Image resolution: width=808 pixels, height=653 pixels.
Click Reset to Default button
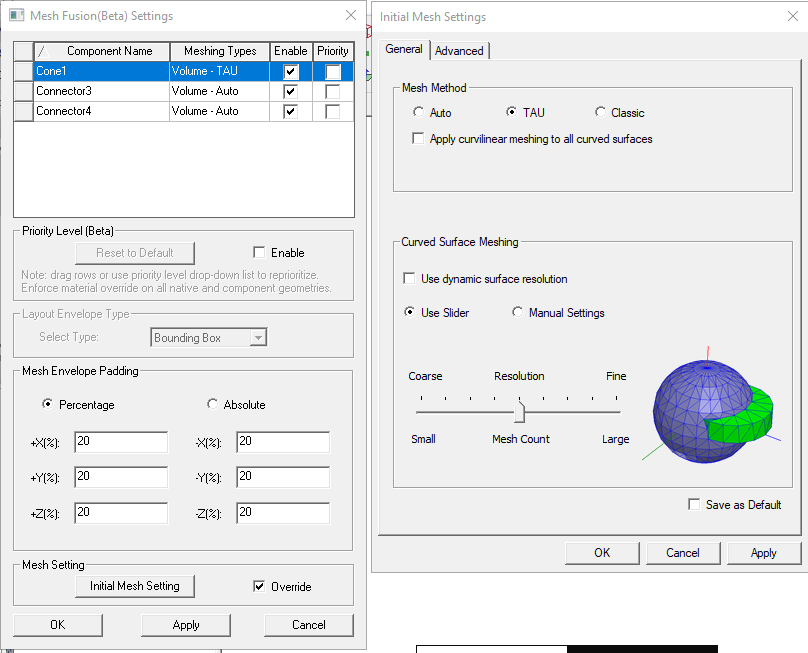135,253
